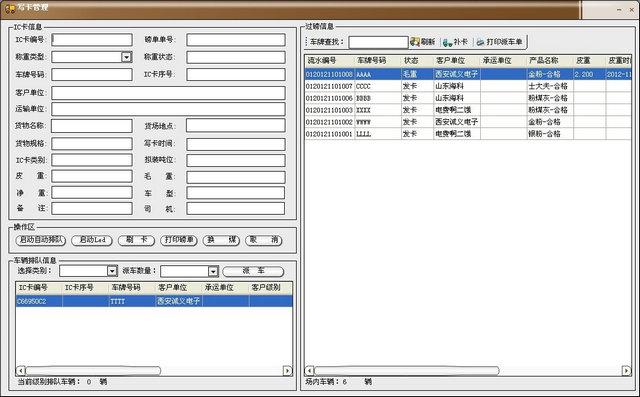Click the 派车 dispatch button
Image resolution: width=640 pixels, height=397 pixels.
point(253,271)
